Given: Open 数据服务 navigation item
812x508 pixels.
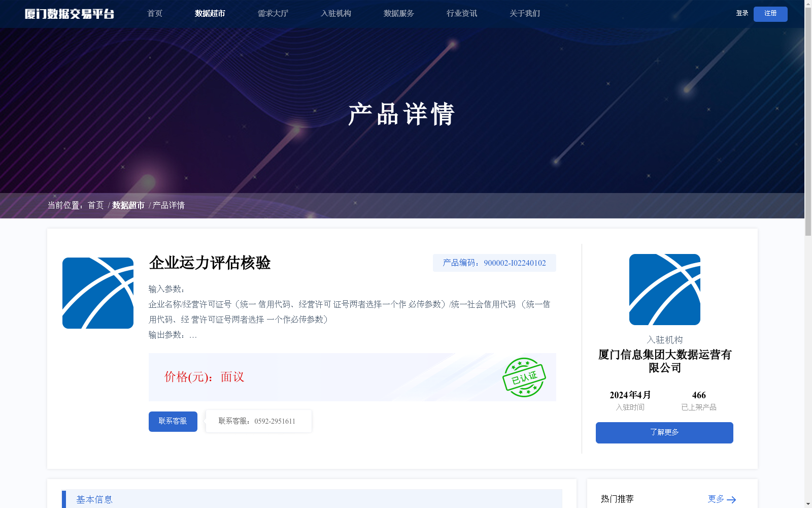Looking at the screenshot, I should tap(399, 13).
